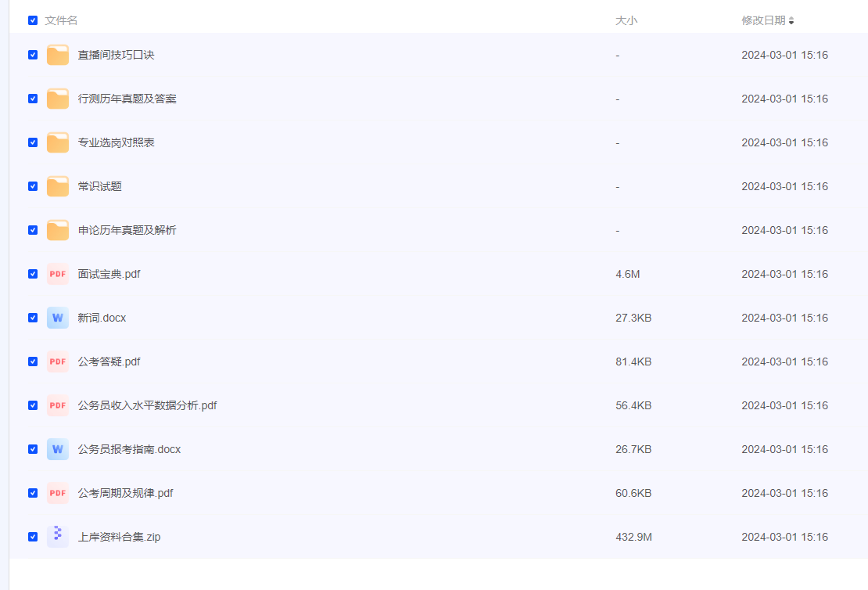This screenshot has height=590, width=868.
Task: Click the 文件名 column header
Action: [61, 20]
